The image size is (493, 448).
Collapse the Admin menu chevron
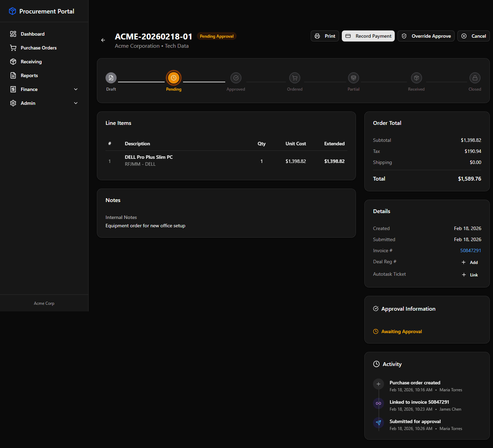tap(76, 103)
